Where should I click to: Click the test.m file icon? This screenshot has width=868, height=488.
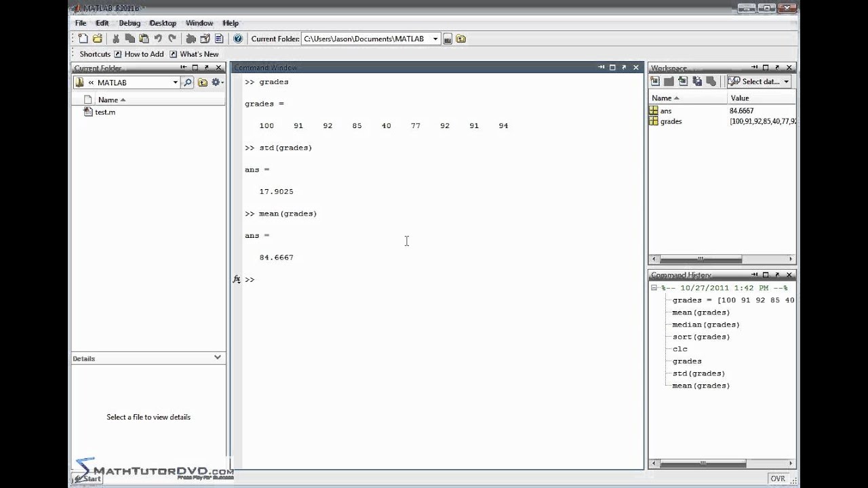88,112
